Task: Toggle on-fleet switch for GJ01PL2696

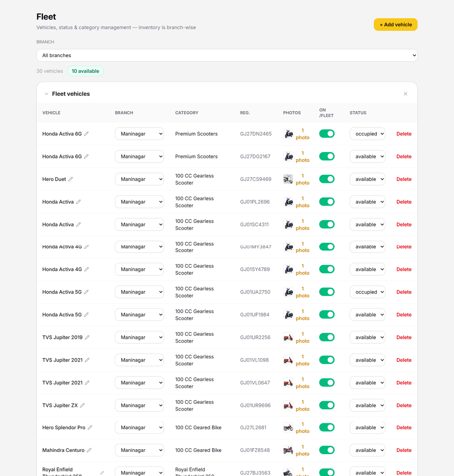Action: (327, 201)
